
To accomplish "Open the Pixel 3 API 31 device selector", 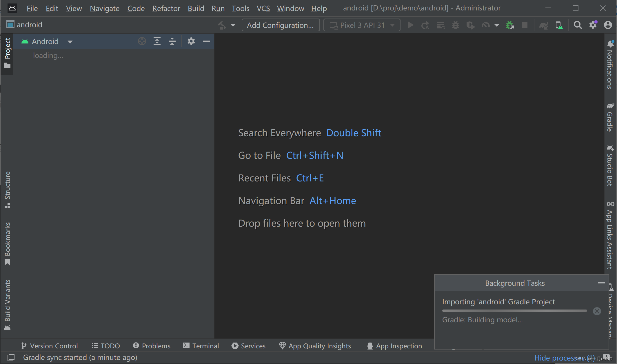I will click(362, 25).
